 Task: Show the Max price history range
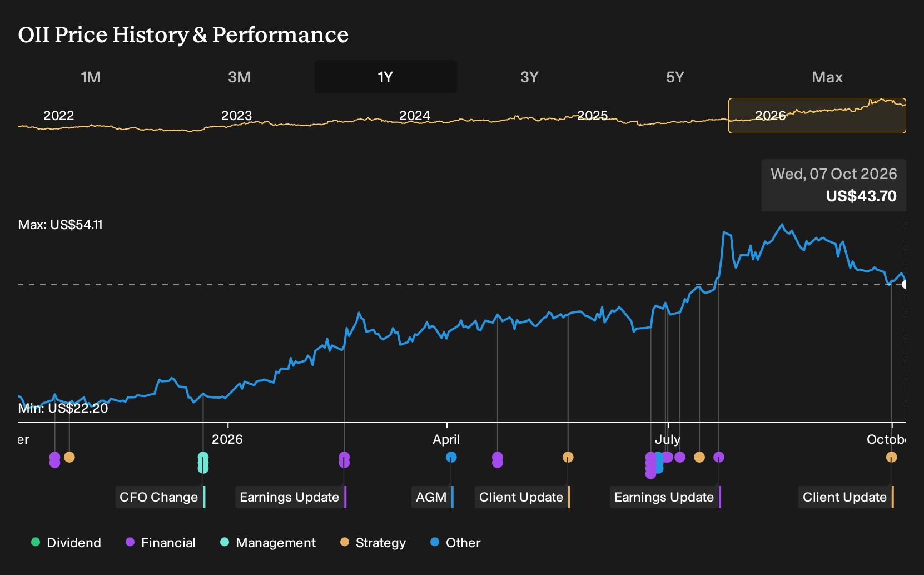827,77
